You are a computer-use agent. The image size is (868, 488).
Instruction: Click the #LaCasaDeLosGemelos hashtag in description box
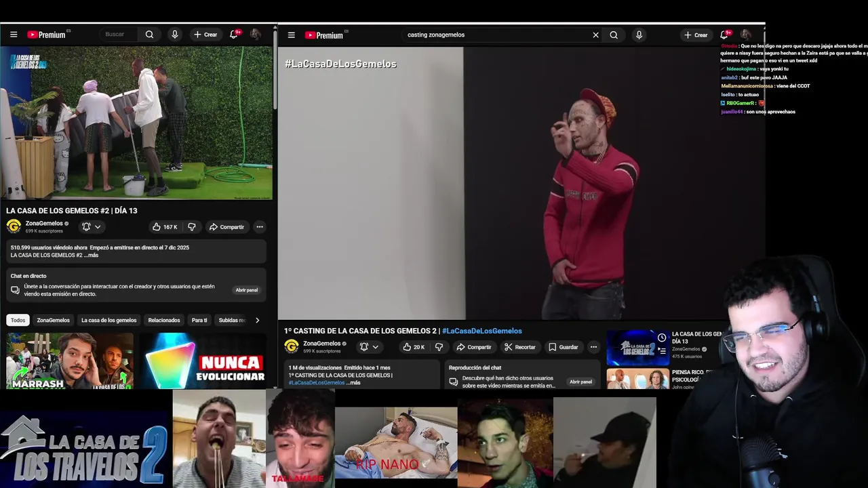click(x=317, y=383)
